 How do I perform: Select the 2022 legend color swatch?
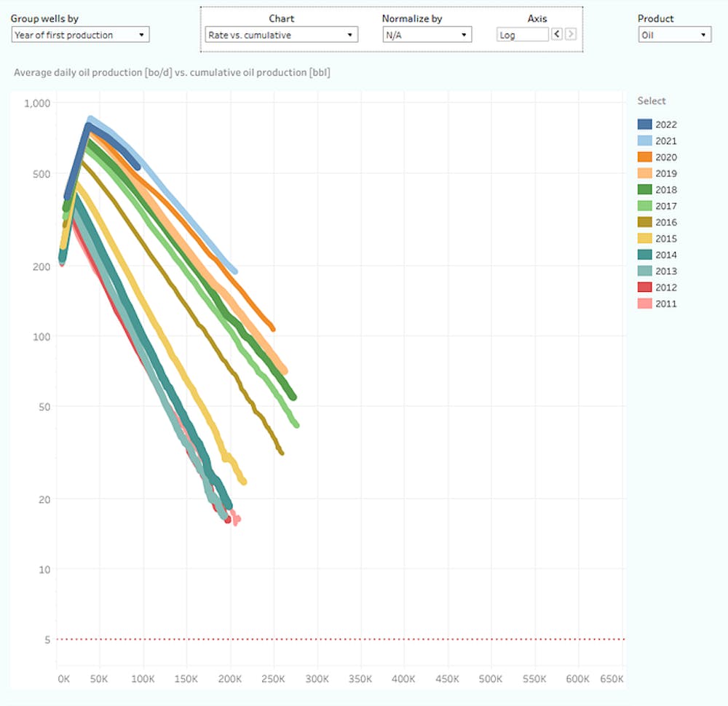coord(644,124)
